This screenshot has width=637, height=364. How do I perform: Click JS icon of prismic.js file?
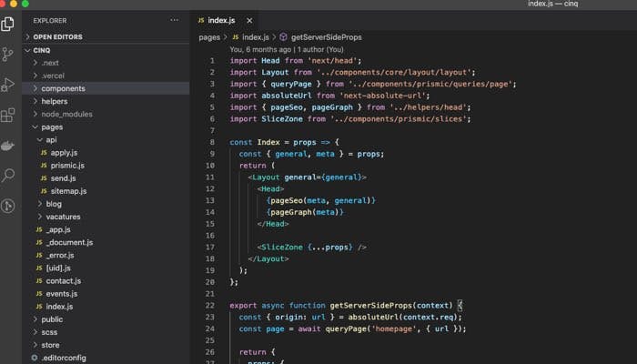click(44, 166)
